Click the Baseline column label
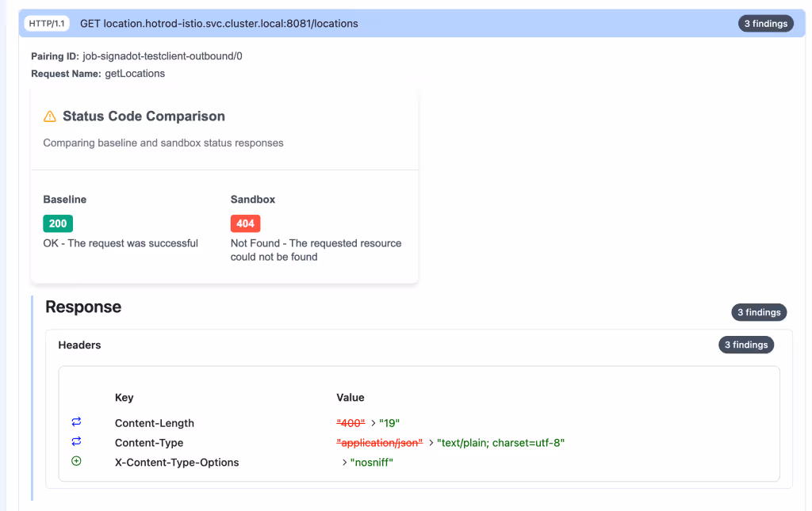812x511 pixels. coord(65,199)
